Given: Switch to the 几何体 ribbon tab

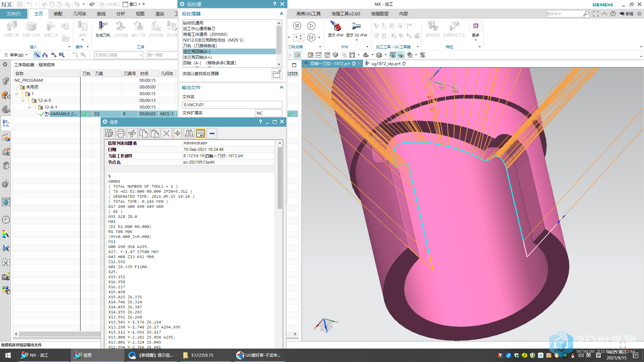Looking at the screenshot, I should [79, 14].
